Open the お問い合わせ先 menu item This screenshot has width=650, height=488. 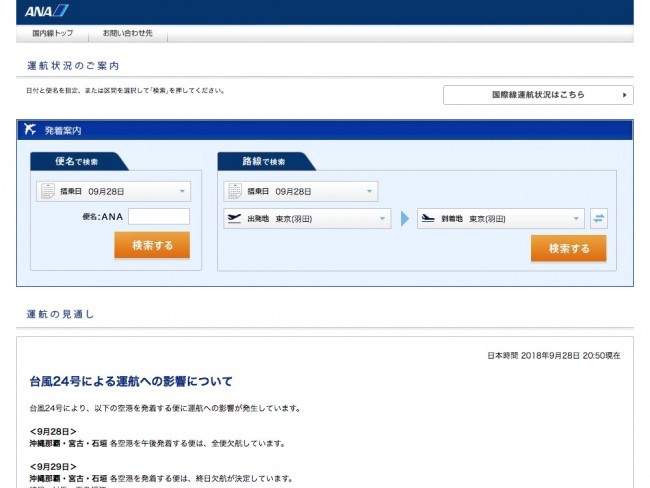(x=127, y=34)
